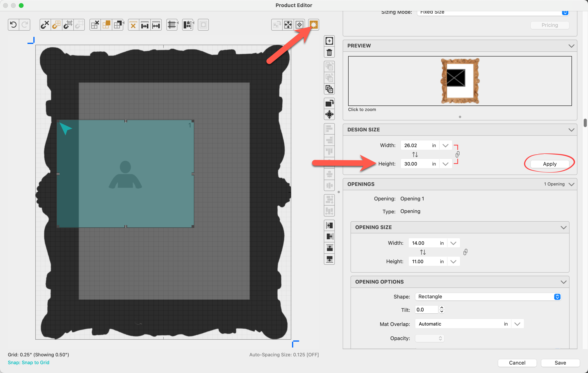Collapse the PREVIEW section

click(571, 46)
